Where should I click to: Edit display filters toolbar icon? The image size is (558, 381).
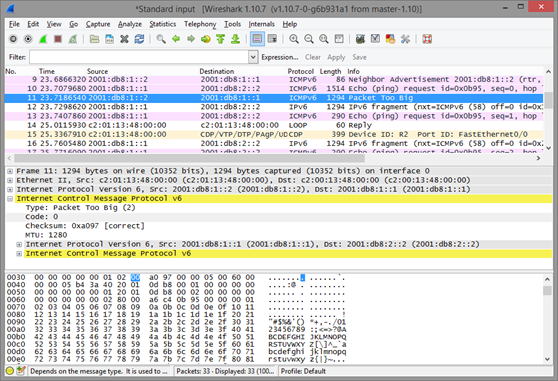click(x=375, y=39)
